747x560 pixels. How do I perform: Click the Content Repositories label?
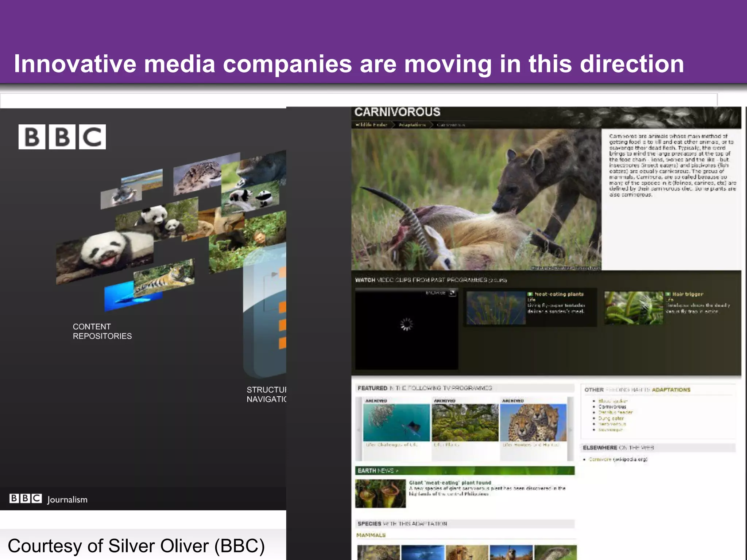click(102, 331)
